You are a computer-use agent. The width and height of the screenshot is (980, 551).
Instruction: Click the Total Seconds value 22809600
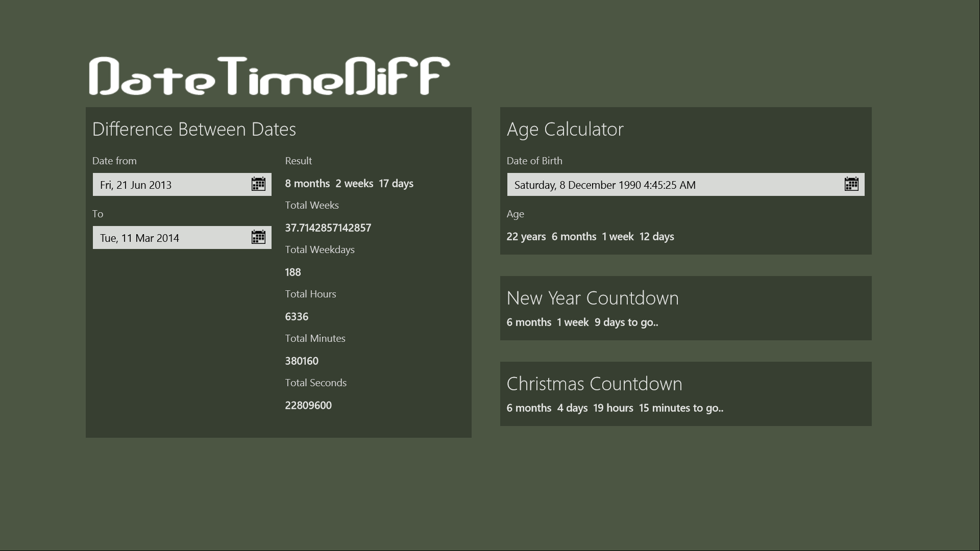(308, 406)
